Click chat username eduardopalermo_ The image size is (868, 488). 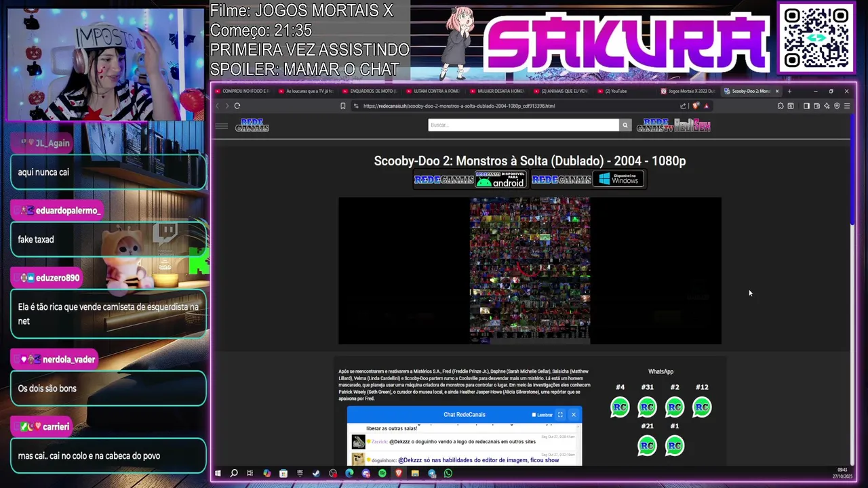(x=68, y=211)
